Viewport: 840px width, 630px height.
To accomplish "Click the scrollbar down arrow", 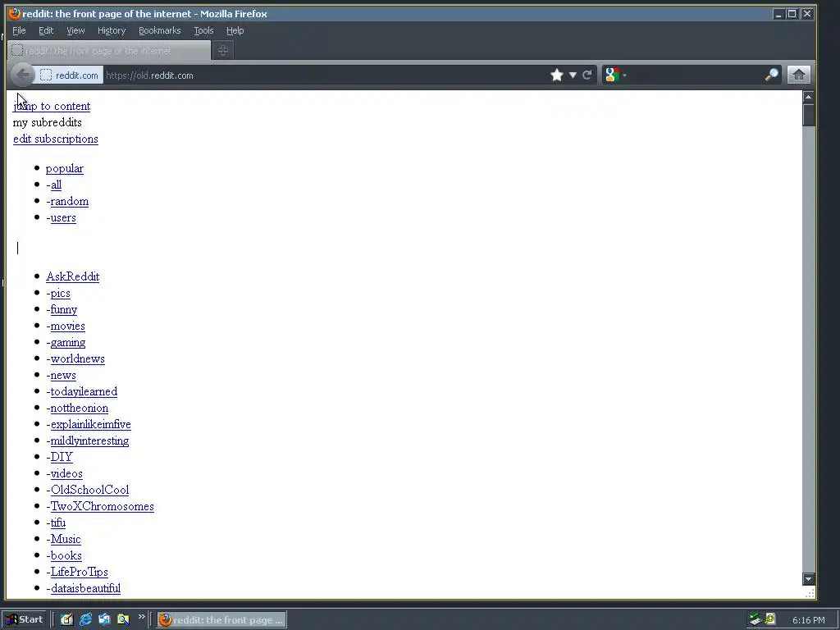I will tap(808, 578).
